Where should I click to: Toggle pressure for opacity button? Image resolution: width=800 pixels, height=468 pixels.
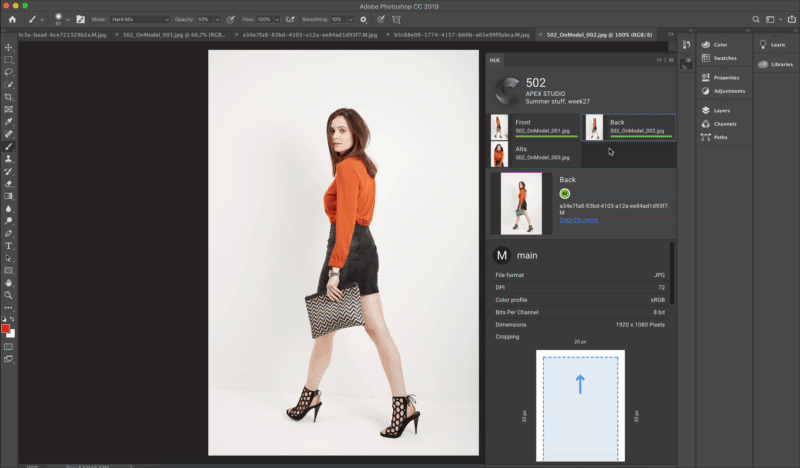tap(232, 19)
